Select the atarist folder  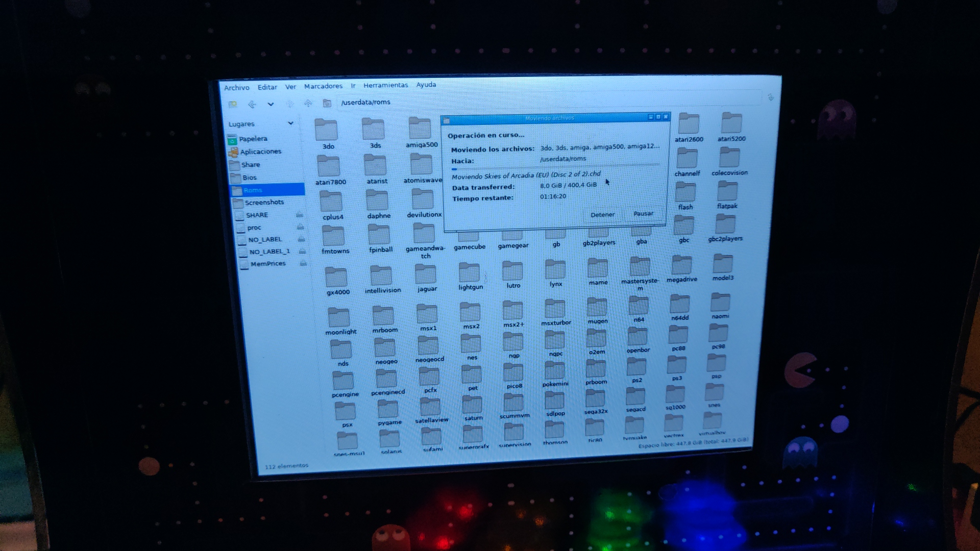coord(376,169)
